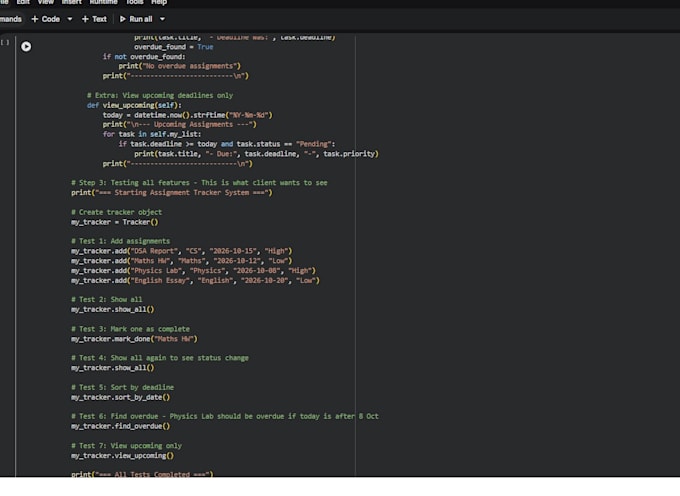Click the line 'my_tracker = Tracker()'

coord(114,222)
